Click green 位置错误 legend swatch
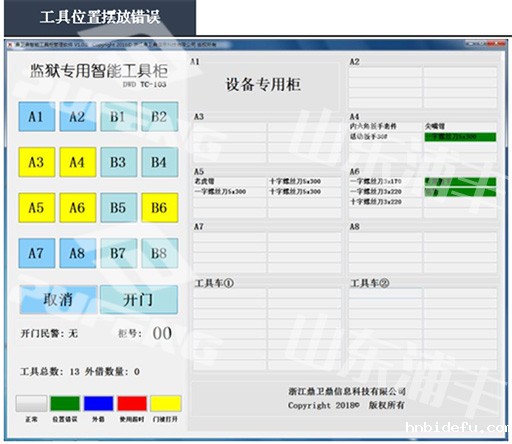 pos(65,403)
